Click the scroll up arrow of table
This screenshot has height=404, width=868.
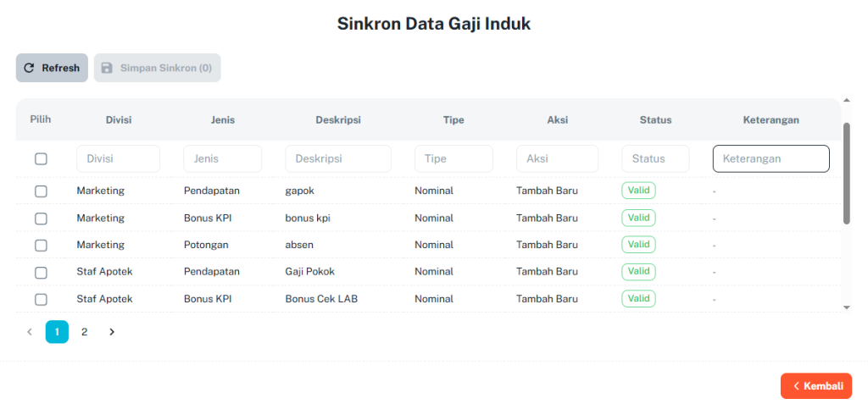pos(846,100)
